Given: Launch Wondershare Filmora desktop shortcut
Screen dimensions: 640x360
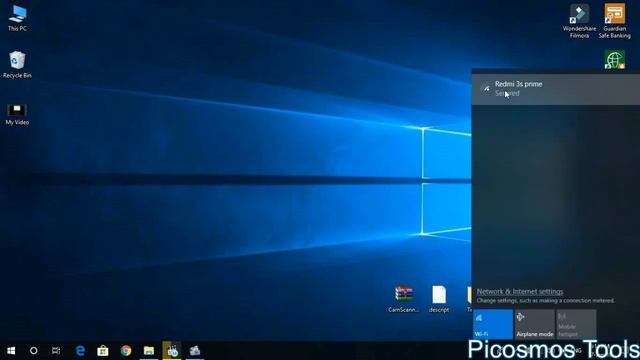Looking at the screenshot, I should point(579,21).
